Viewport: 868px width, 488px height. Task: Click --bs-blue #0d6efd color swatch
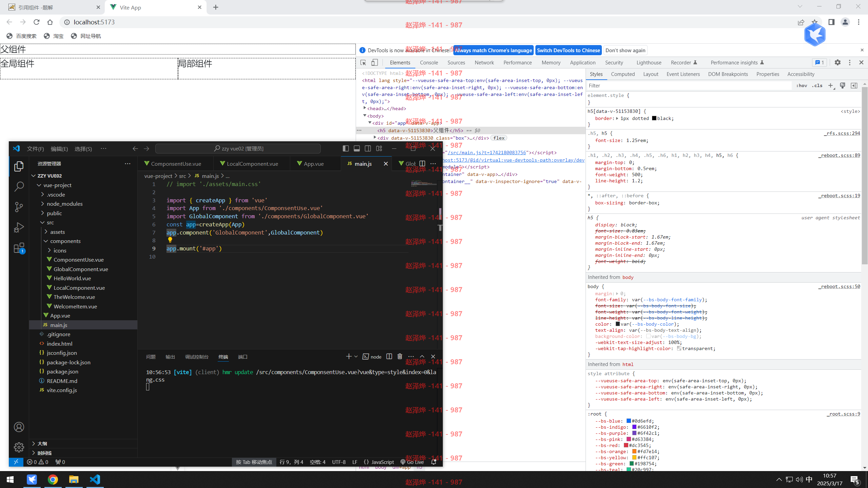click(x=629, y=421)
